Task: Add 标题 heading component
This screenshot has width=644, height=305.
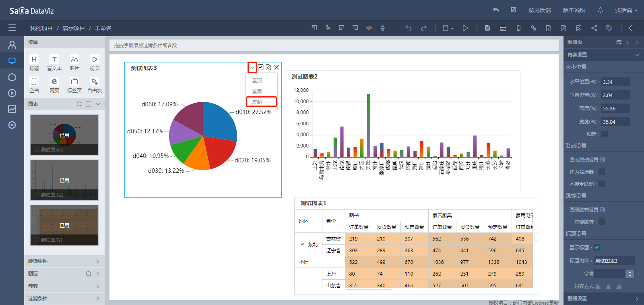Action: click(x=34, y=63)
